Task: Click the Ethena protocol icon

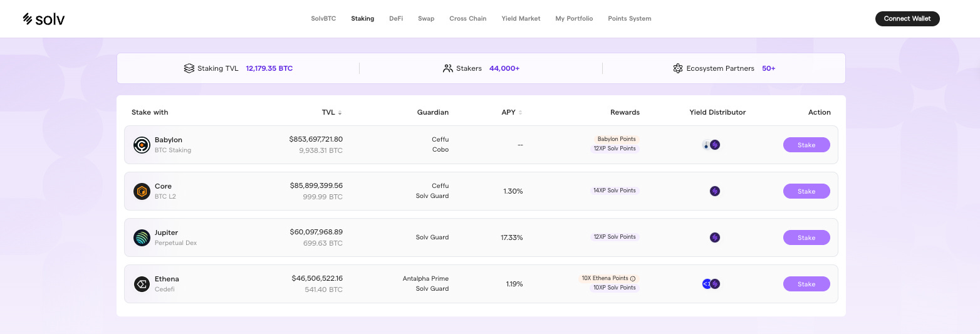Action: pos(142,284)
